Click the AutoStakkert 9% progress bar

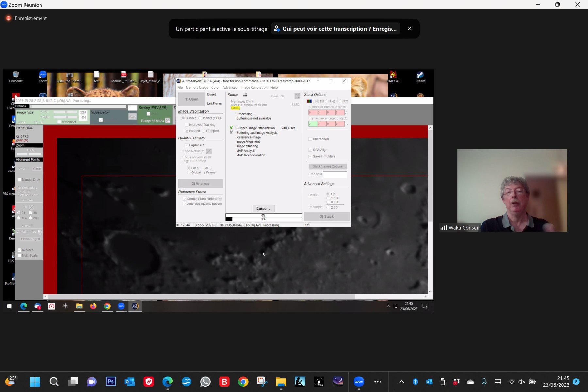tap(263, 219)
